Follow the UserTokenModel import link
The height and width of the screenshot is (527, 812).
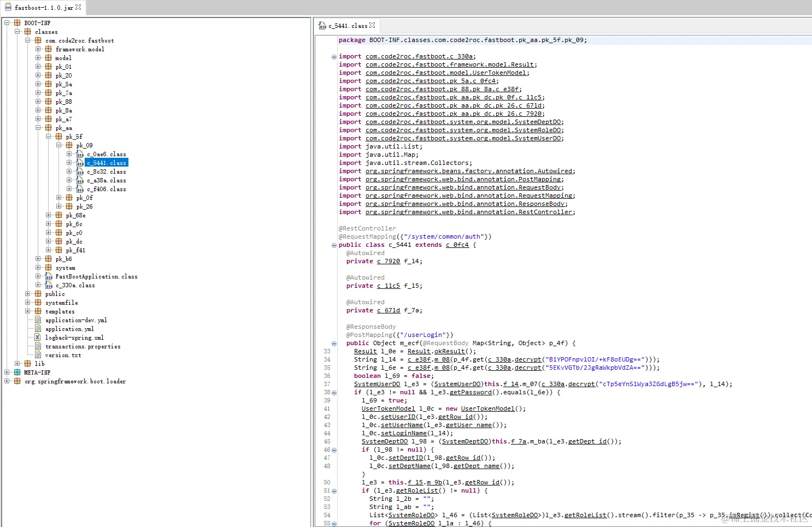[446, 73]
